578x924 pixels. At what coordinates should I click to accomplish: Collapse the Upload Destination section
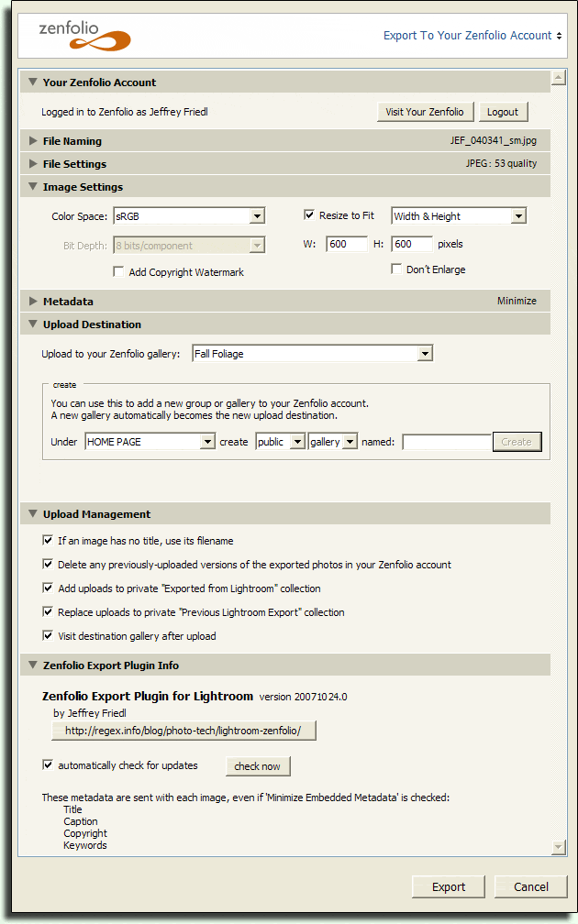click(x=33, y=324)
